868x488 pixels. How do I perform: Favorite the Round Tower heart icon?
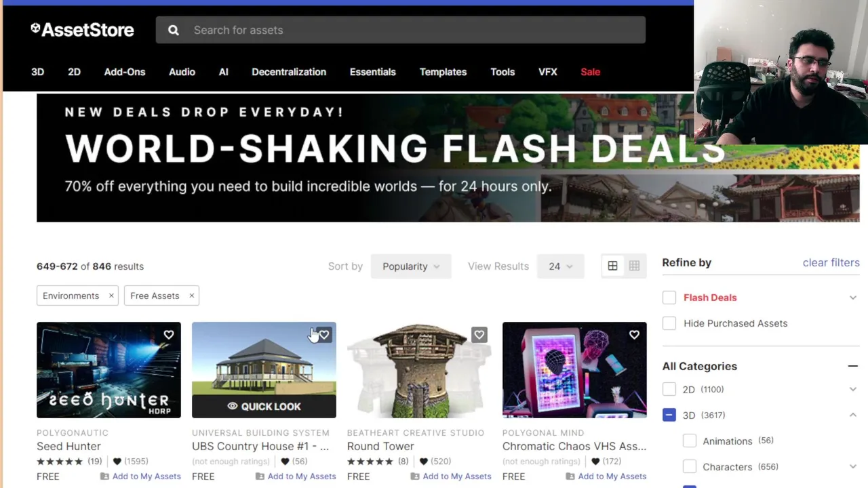point(479,335)
